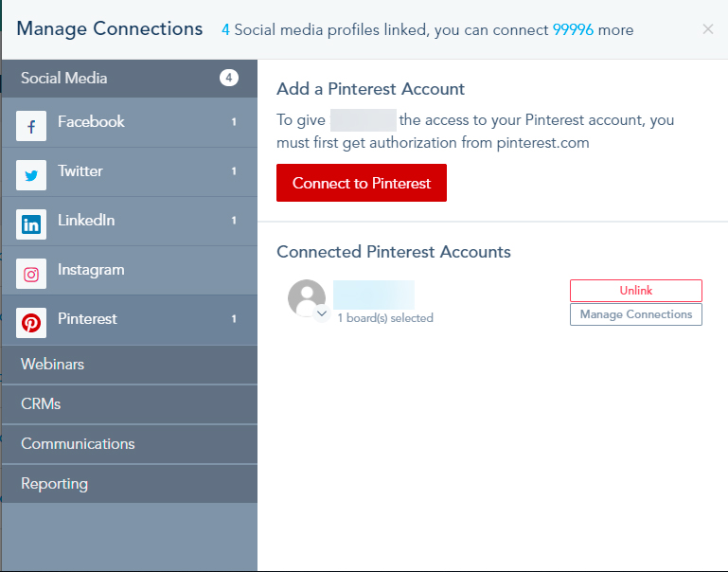Expand the account chevron under avatar
Image resolution: width=728 pixels, height=572 pixels.
coord(322,313)
